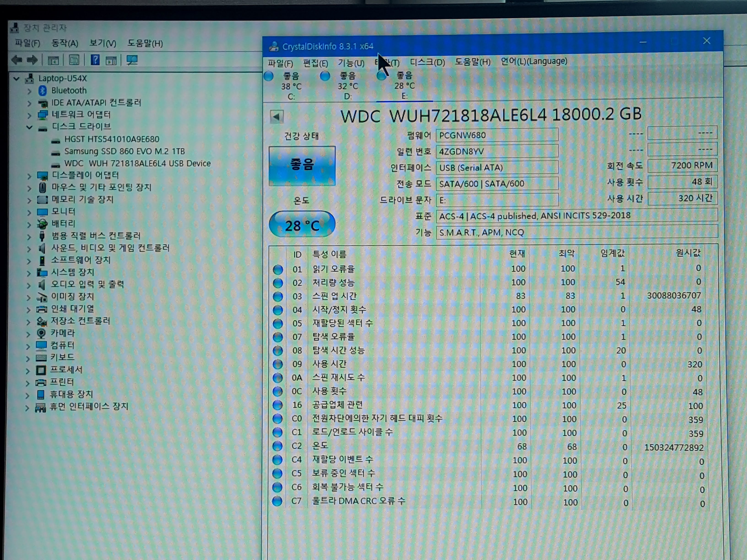Expand the 네트워크 어댑터 category
This screenshot has width=747, height=560.
[29, 116]
